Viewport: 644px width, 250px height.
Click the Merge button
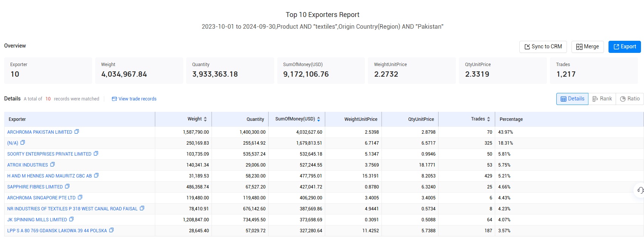(588, 47)
